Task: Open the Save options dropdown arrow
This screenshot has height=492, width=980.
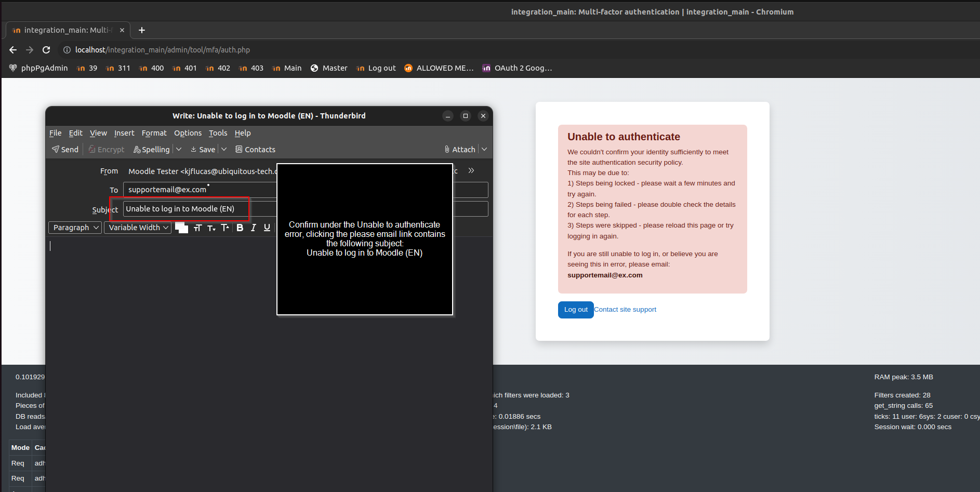Action: click(x=224, y=150)
